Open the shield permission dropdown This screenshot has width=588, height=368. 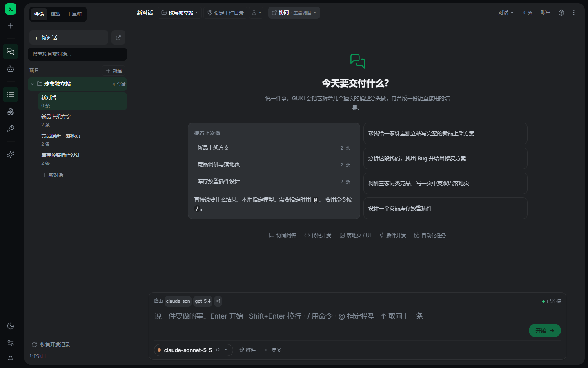[256, 13]
